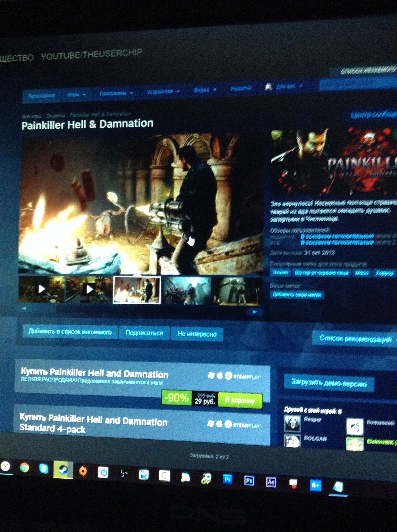Click the 'Дата выхода: 31 окт. 2012' text
The width and height of the screenshot is (397, 532).
pyautogui.click(x=302, y=253)
